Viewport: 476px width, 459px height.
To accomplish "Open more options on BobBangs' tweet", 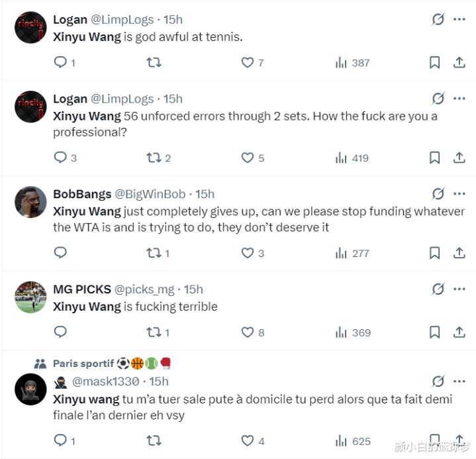I will point(459,193).
